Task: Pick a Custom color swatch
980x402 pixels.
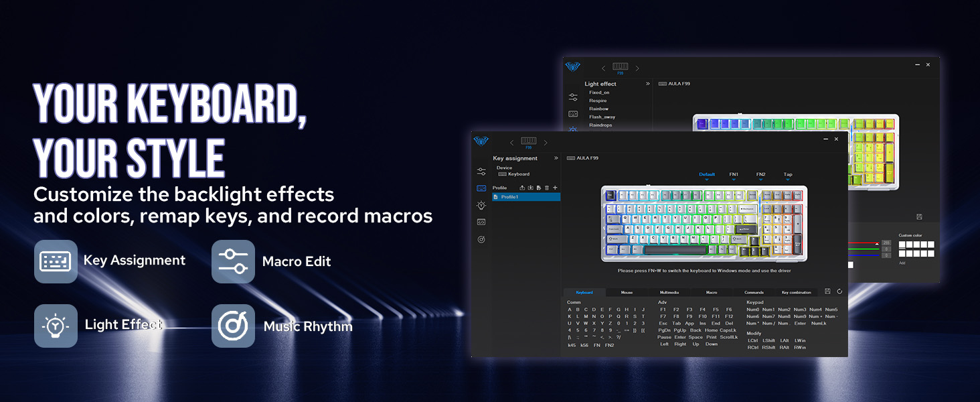Action: pos(902,245)
